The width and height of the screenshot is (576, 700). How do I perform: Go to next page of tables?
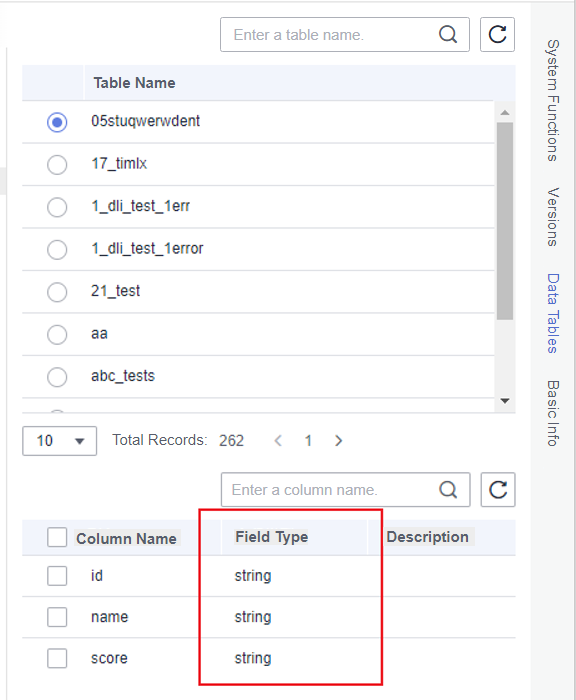338,441
